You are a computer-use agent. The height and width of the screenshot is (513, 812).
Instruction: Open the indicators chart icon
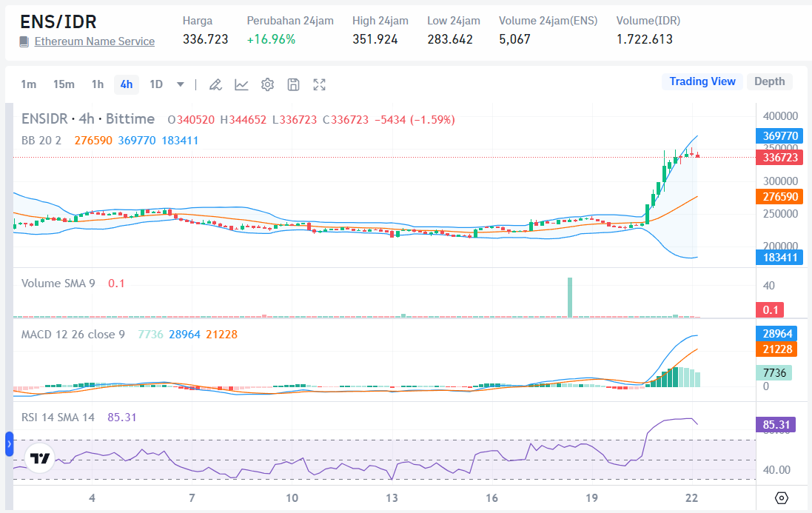coord(241,84)
